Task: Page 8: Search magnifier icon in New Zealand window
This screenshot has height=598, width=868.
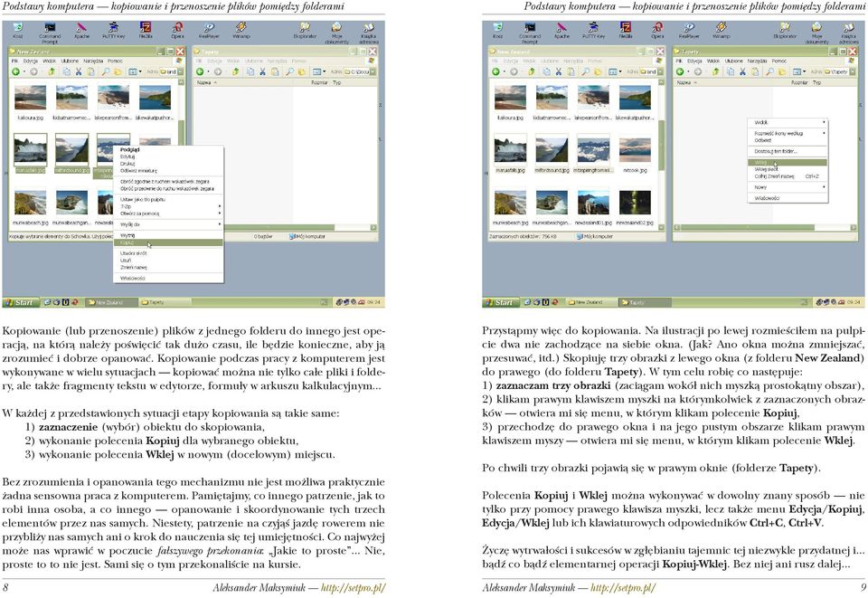Action: 105,71
